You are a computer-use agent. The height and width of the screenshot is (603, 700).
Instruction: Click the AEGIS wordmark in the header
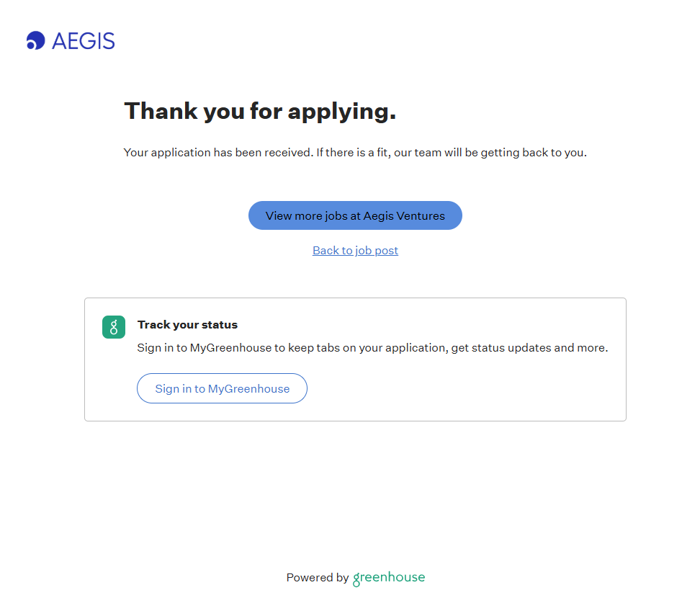[x=84, y=41]
